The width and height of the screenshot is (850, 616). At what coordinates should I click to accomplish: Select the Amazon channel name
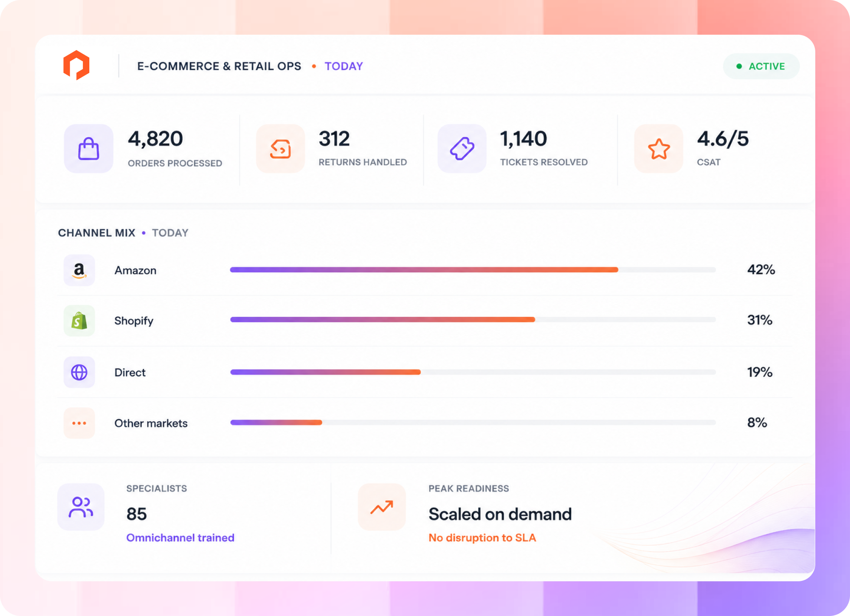click(x=135, y=270)
